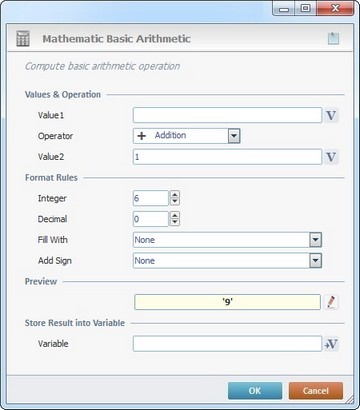Click the store-into-variable icon beside Variable field
Viewport: 360px width, 410px height.
(331, 344)
